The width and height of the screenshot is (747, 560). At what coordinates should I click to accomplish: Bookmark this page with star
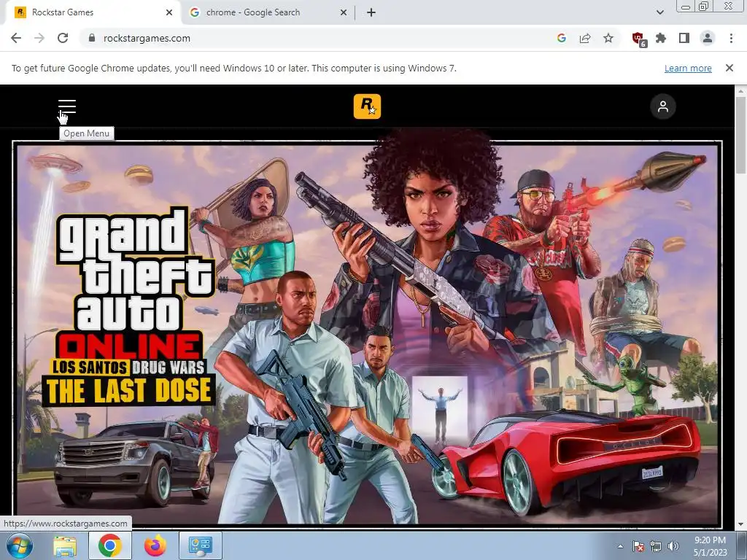608,38
